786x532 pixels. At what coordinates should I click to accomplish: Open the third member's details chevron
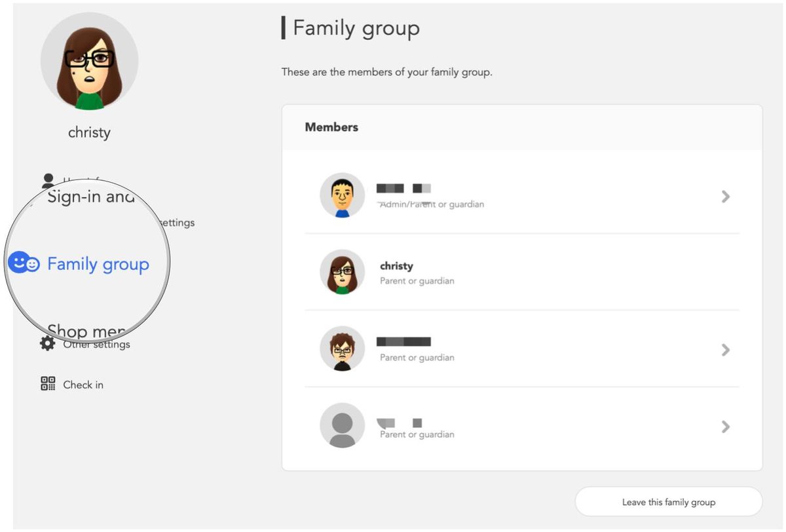[725, 350]
